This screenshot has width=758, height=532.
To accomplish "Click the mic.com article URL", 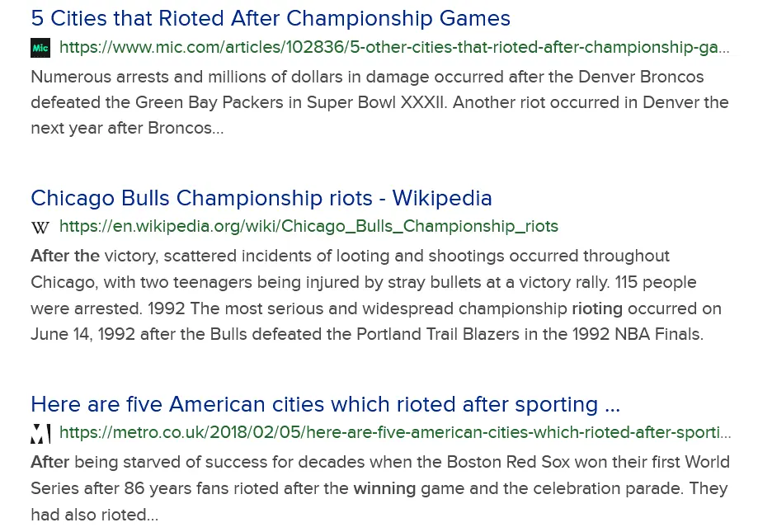I will click(394, 48).
